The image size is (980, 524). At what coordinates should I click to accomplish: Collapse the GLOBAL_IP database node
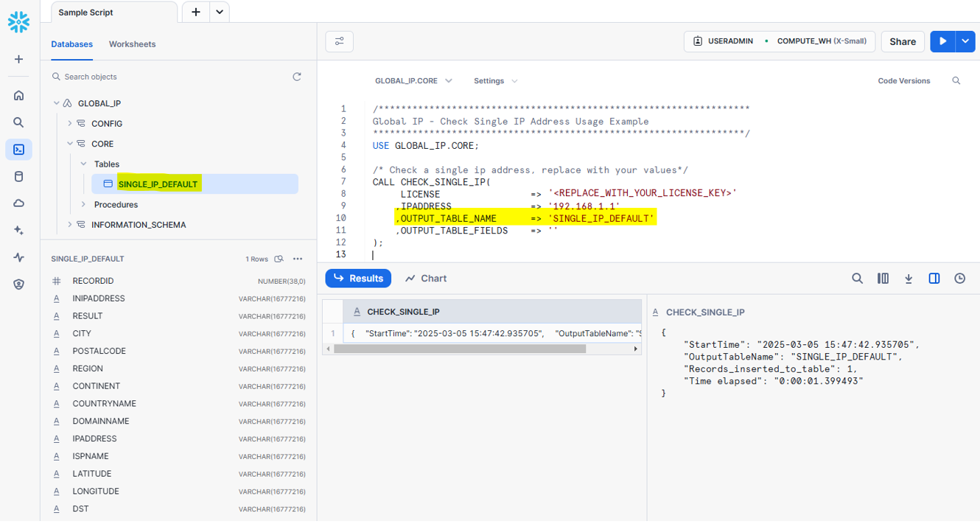point(57,104)
